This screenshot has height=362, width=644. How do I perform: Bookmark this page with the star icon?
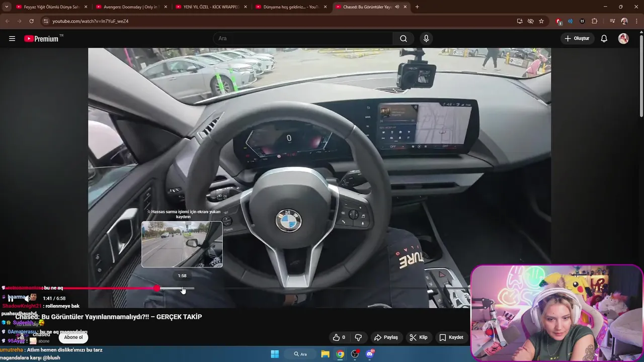(541, 21)
